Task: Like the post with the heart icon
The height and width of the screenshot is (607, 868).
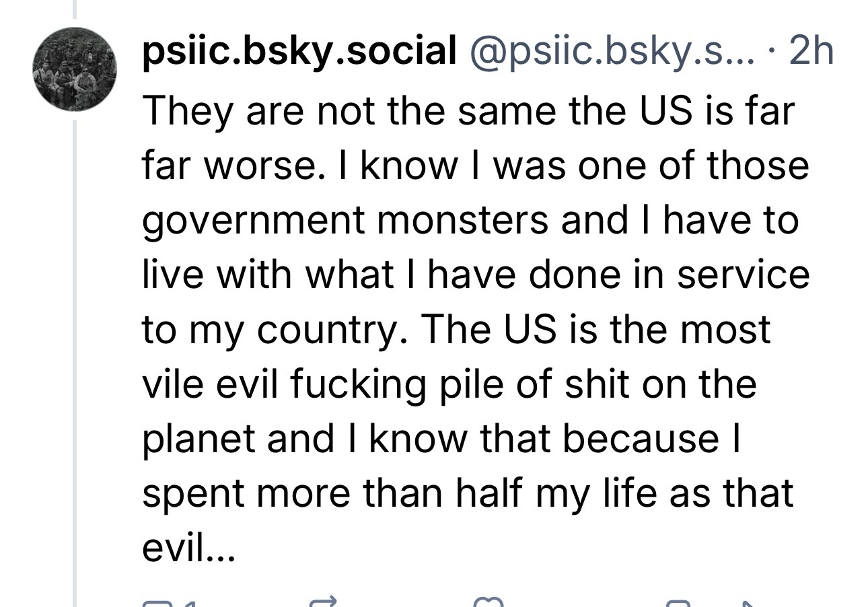Action: [489, 602]
